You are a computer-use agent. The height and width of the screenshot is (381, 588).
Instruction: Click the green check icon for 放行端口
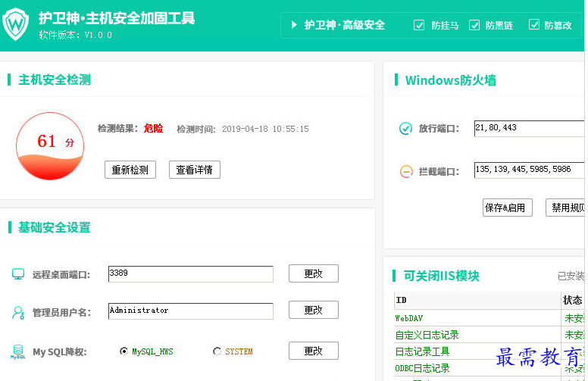coord(405,128)
